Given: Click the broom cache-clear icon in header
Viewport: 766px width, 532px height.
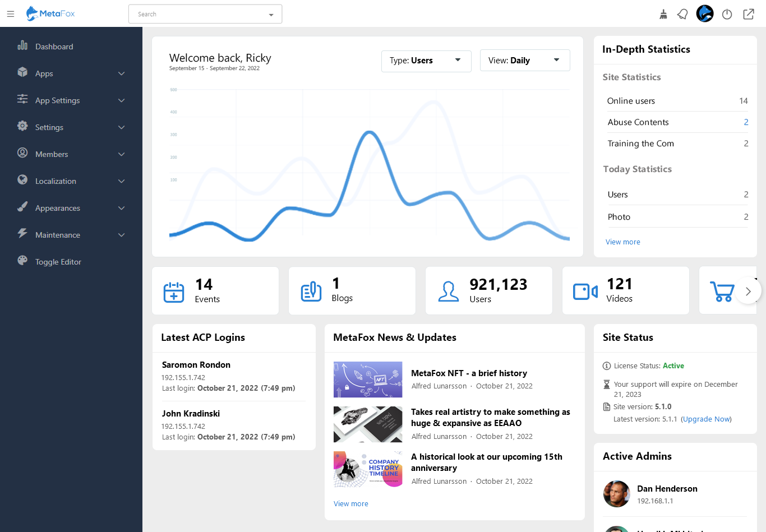Looking at the screenshot, I should pos(663,14).
